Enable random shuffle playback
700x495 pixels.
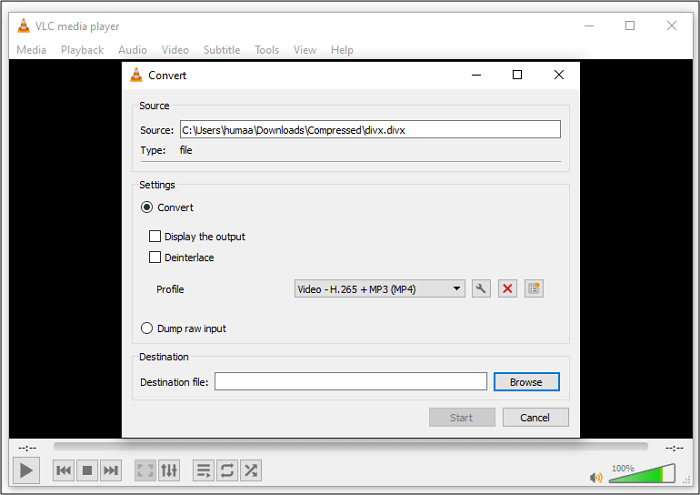[x=251, y=470]
